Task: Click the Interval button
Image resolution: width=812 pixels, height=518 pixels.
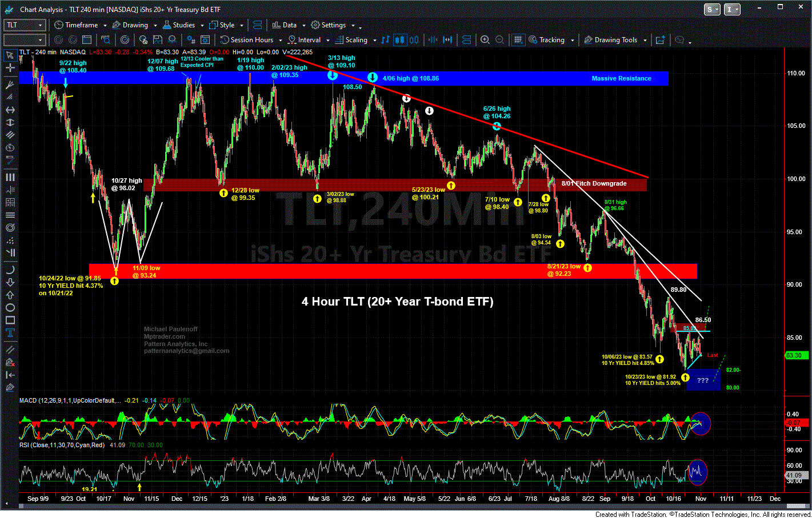Action: tap(304, 40)
